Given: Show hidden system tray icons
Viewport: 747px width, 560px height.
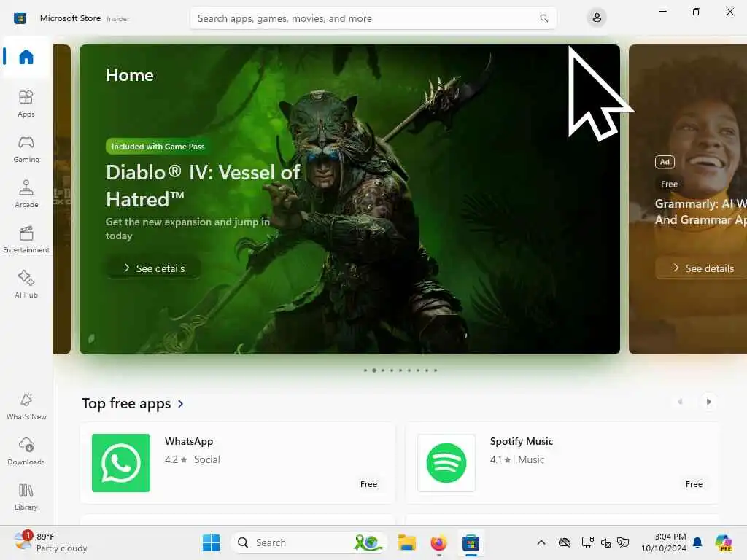Looking at the screenshot, I should (541, 542).
